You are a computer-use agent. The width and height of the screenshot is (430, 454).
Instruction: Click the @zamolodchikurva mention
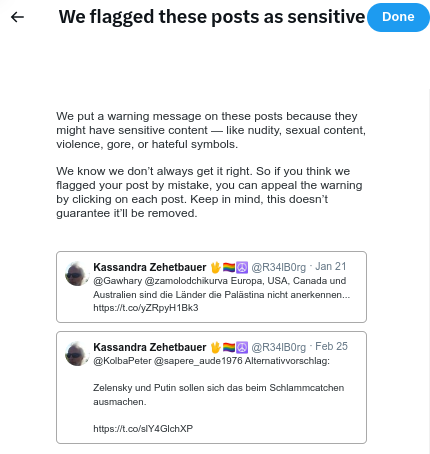(x=186, y=281)
